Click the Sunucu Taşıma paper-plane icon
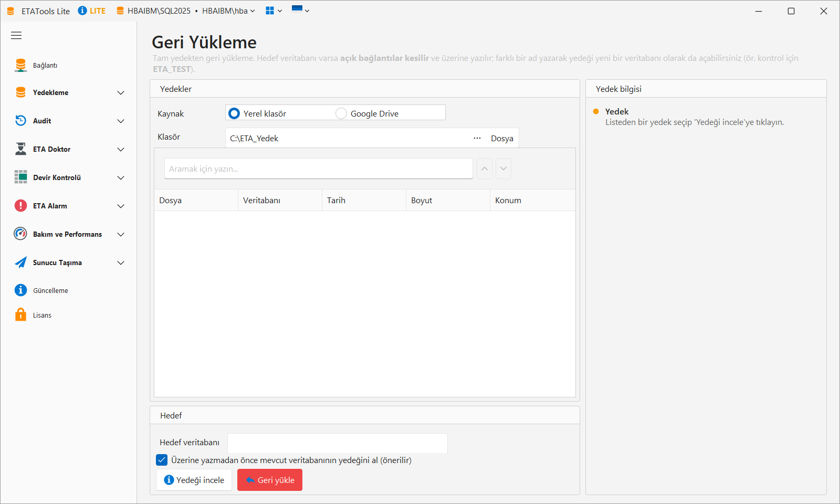The width and height of the screenshot is (840, 504). [x=20, y=262]
